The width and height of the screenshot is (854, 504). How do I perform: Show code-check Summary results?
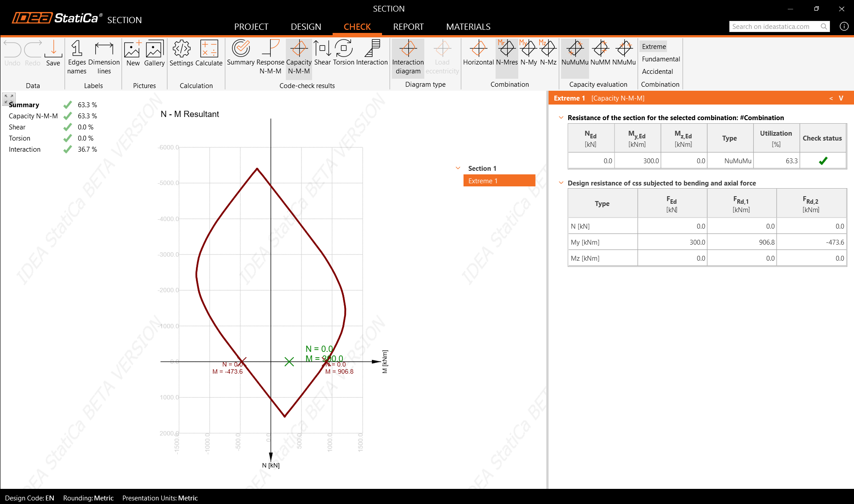tap(241, 53)
